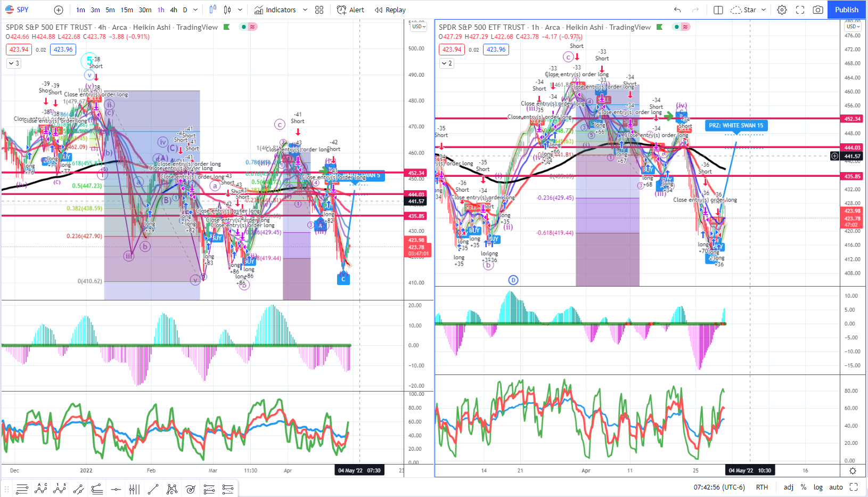Select the 5m timeframe

[110, 10]
